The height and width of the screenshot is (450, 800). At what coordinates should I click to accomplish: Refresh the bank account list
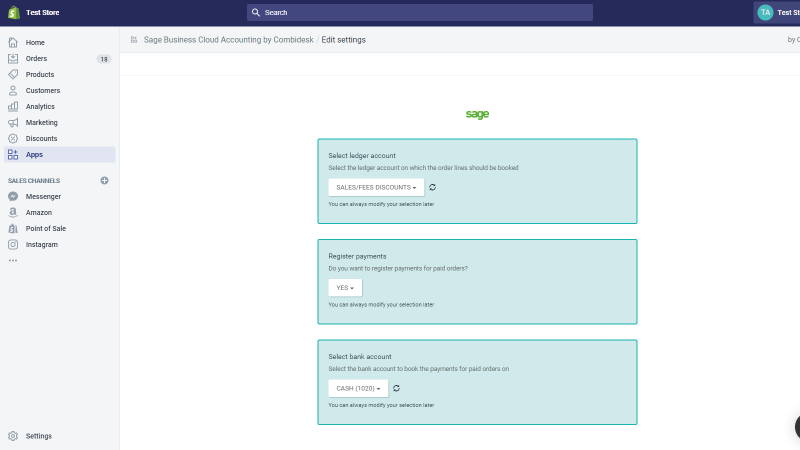pyautogui.click(x=396, y=388)
